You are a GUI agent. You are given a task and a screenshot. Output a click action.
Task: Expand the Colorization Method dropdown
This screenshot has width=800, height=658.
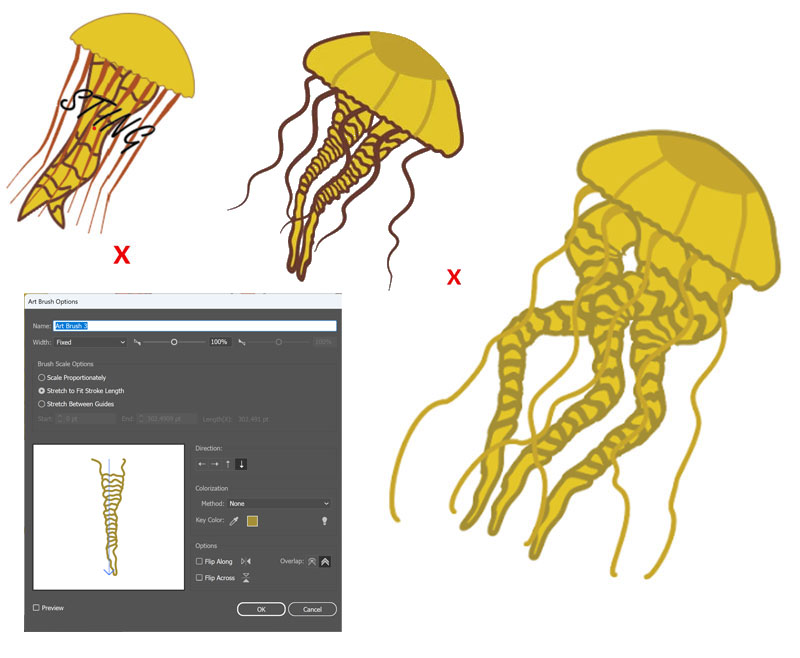pos(278,503)
